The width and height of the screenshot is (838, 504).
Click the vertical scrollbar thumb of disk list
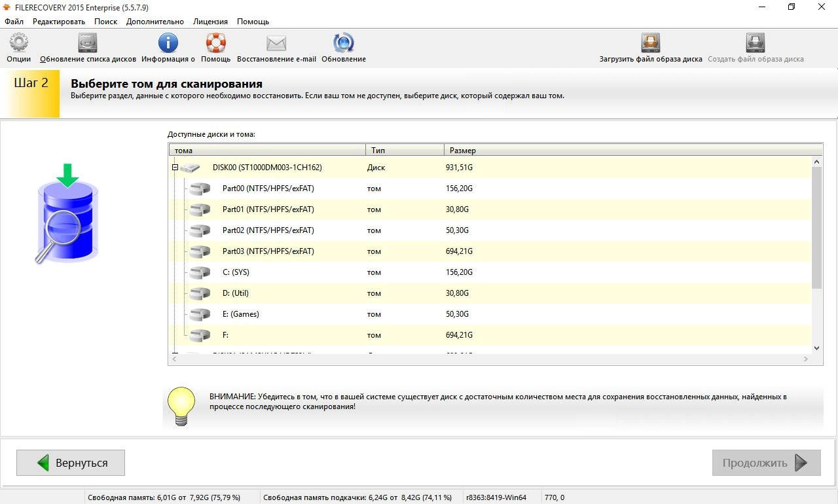tap(816, 228)
